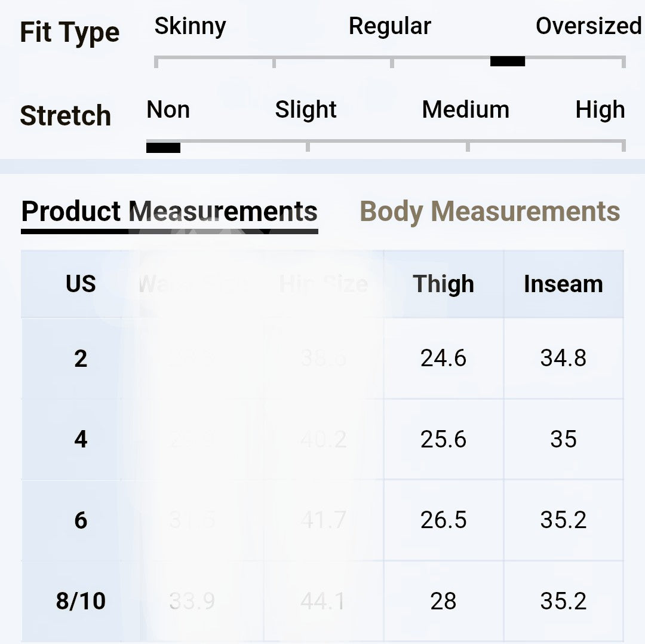Click the US column header

click(x=81, y=284)
